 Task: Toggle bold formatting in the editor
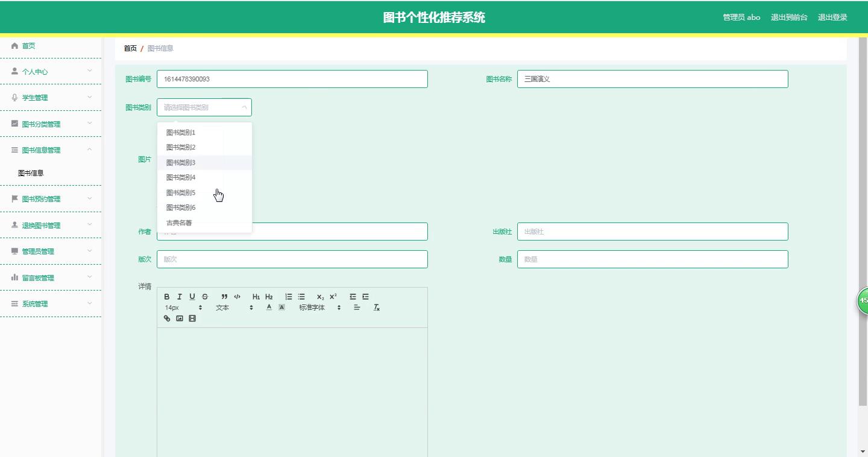coord(167,297)
